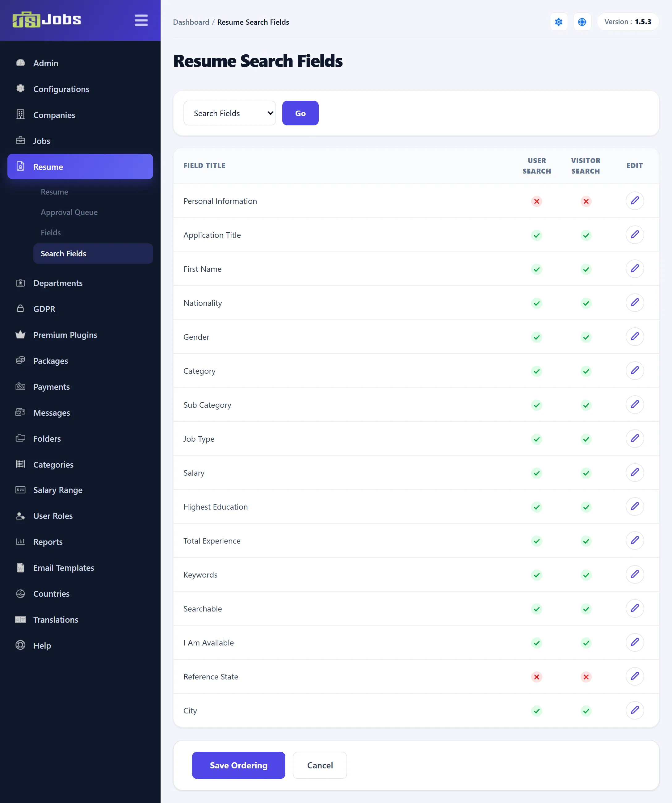Toggle Visitor Search for Reference State
Viewport: 672px width, 803px height.
point(586,677)
